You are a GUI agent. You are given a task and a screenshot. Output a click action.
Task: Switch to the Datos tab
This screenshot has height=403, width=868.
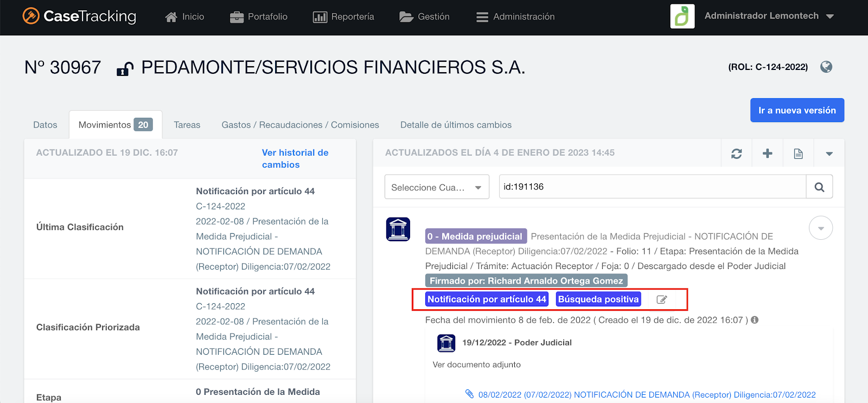point(45,125)
